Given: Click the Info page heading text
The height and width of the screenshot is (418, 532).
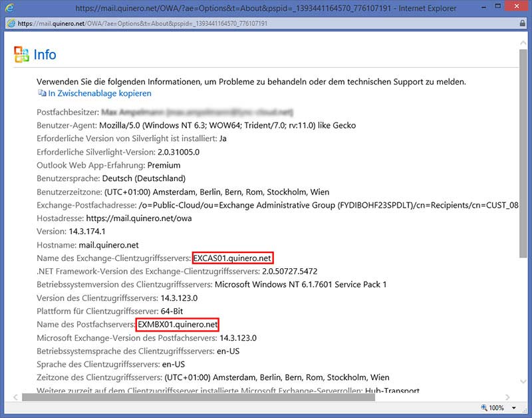Looking at the screenshot, I should pos(45,55).
